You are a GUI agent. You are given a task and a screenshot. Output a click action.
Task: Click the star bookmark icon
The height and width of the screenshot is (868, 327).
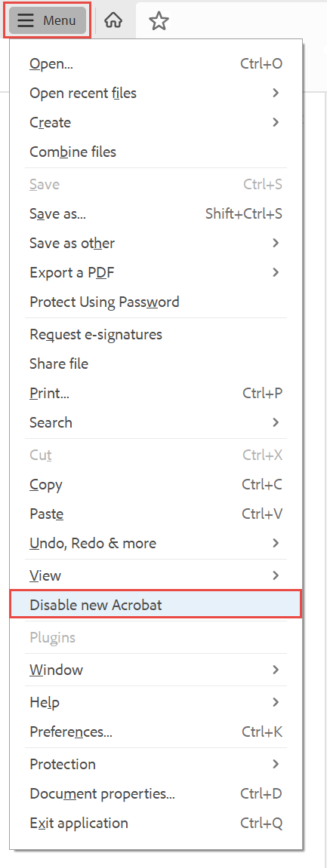click(x=159, y=21)
